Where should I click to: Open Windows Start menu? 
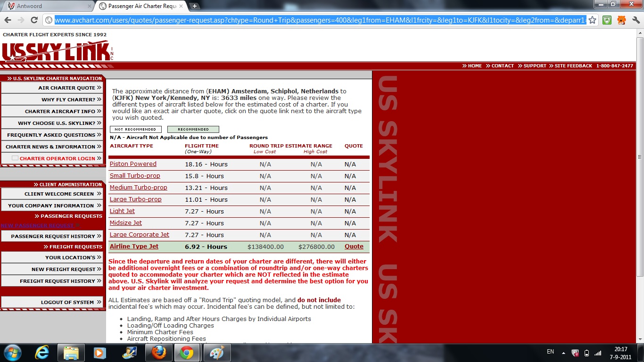12,353
